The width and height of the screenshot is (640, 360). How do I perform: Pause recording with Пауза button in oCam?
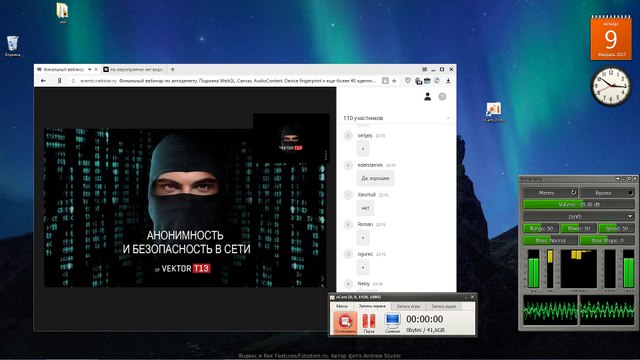[x=369, y=322]
